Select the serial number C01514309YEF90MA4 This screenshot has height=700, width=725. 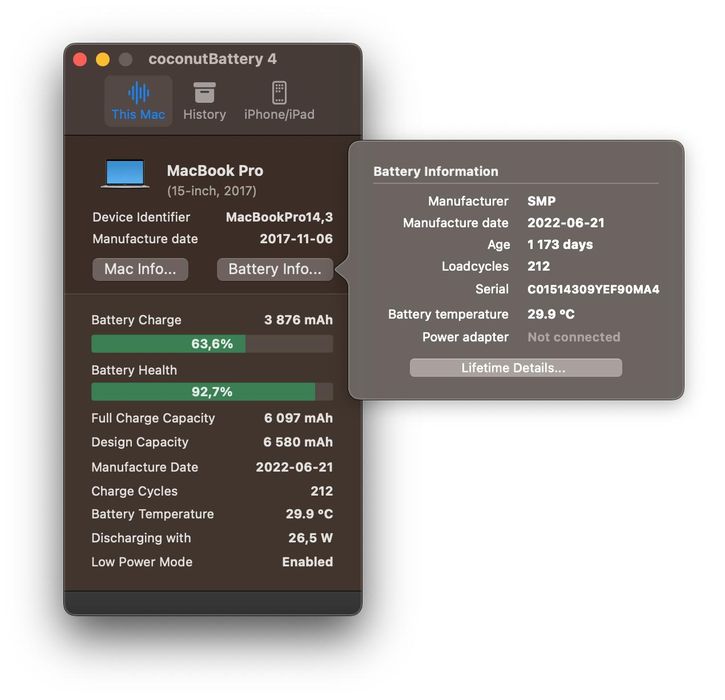[593, 289]
